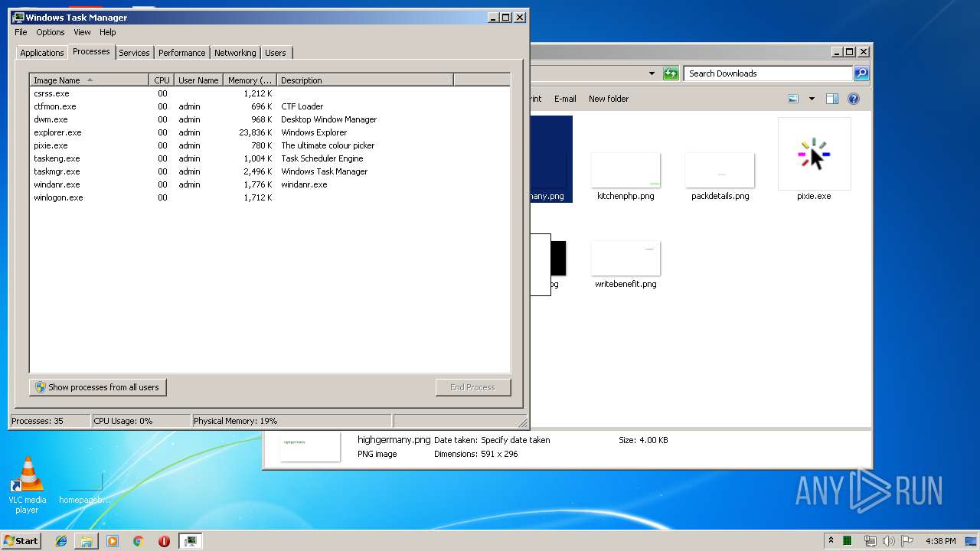Click the Explorer help icon
The image size is (980, 551).
[854, 99]
